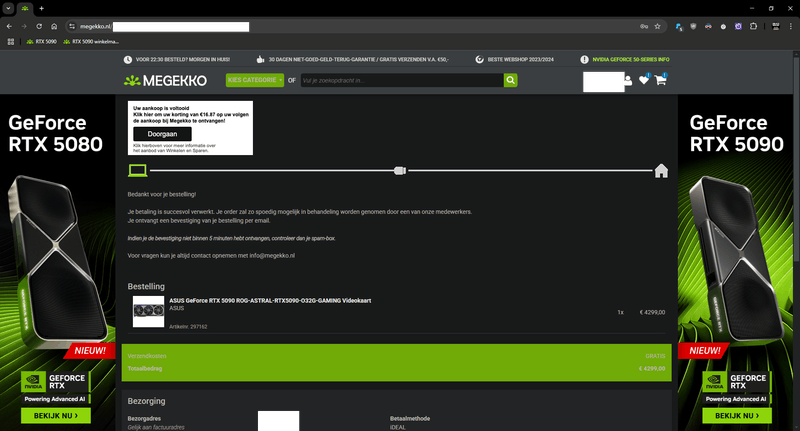Click the laptop icon on progress tracker
Image resolution: width=800 pixels, height=431 pixels.
pyautogui.click(x=137, y=170)
